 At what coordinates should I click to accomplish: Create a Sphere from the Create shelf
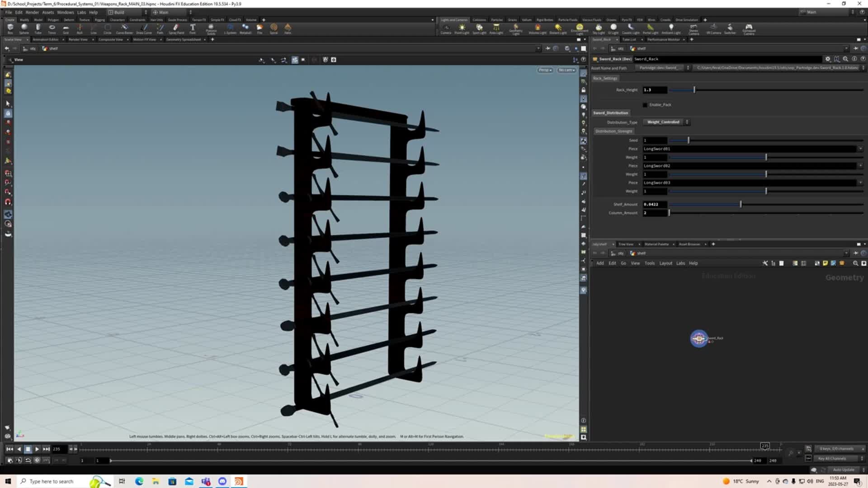coord(24,28)
